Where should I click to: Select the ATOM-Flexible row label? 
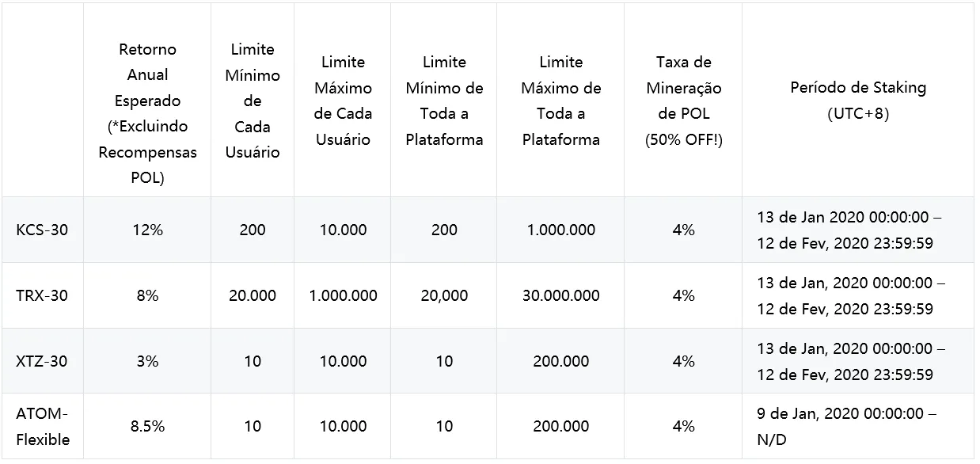point(43,426)
